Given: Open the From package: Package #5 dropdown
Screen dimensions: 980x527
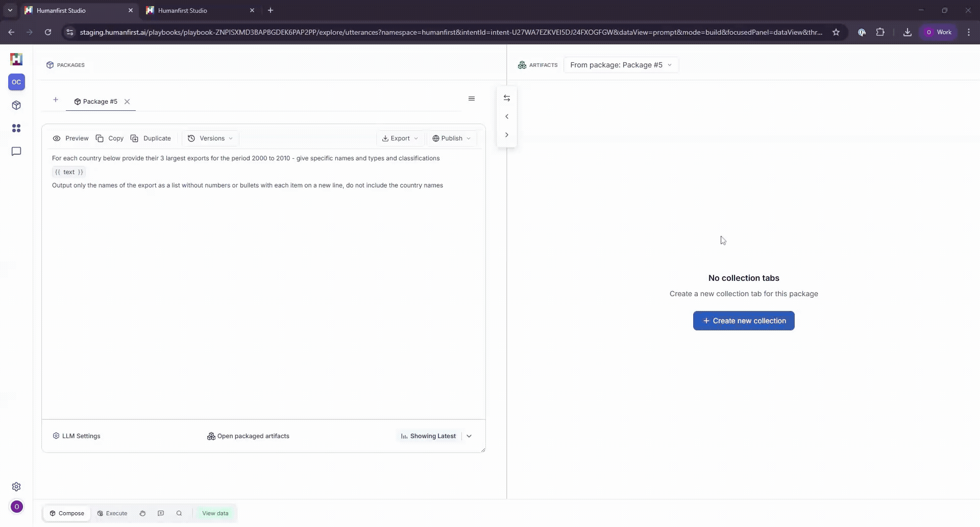Looking at the screenshot, I should 621,65.
